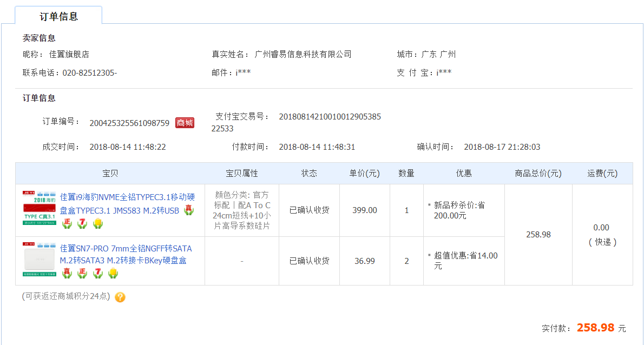Click the 订单信息 section heading above 订单编号
The width and height of the screenshot is (644, 345).
(39, 98)
